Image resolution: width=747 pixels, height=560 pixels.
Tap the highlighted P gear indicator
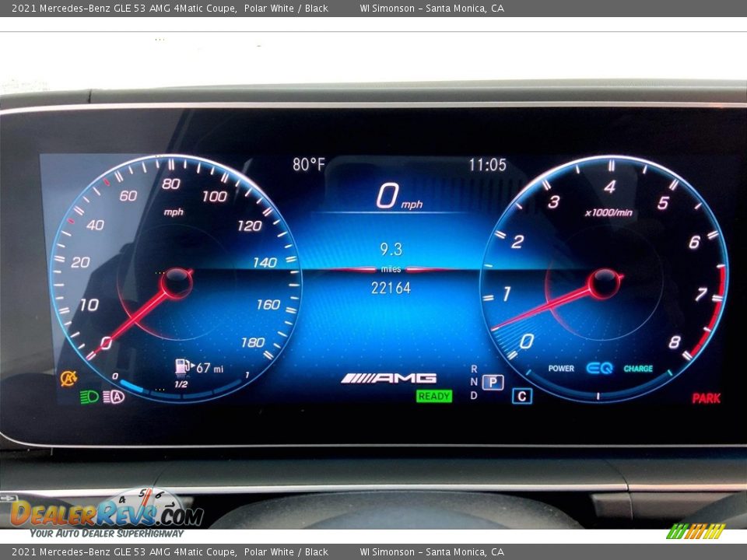click(493, 383)
